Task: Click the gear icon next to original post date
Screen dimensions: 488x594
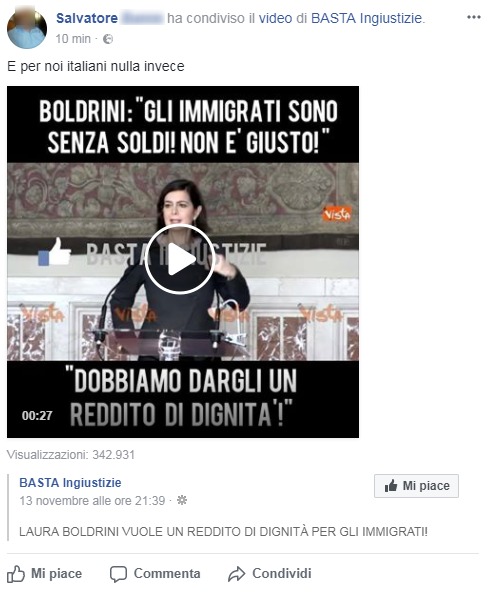Action: click(182, 500)
